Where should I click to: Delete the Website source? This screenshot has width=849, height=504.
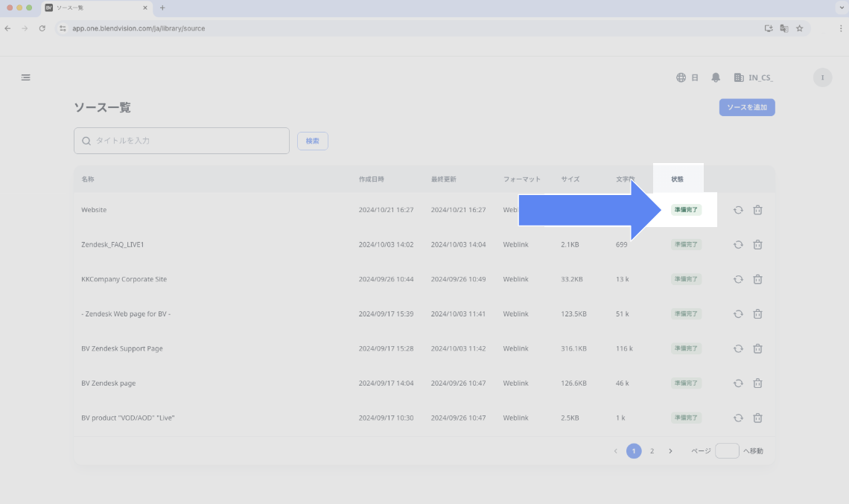click(757, 210)
